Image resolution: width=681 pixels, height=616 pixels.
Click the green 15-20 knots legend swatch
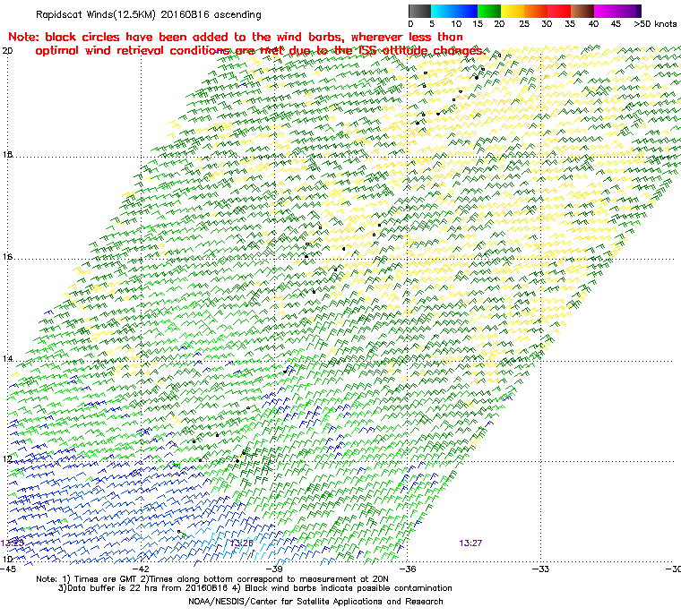coord(489,11)
